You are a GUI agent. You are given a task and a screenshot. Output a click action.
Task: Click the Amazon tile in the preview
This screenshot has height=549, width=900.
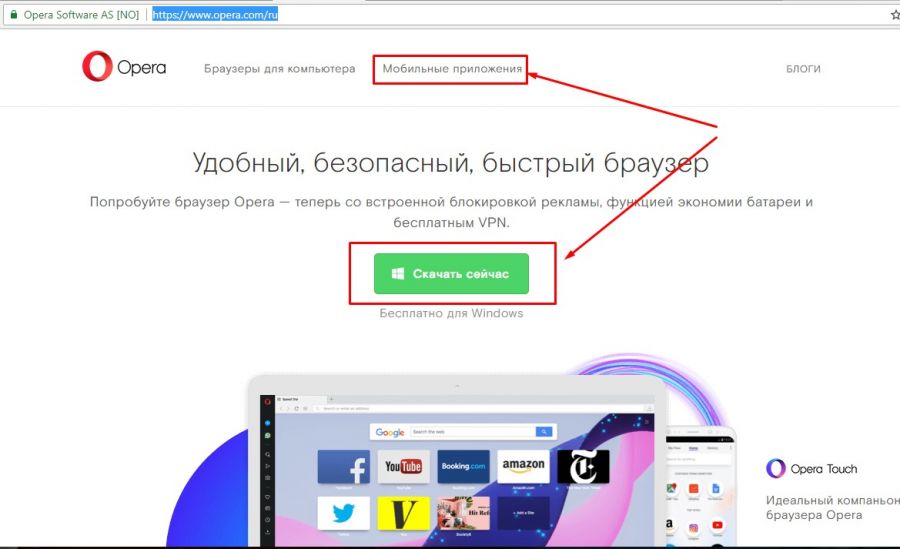[x=523, y=466]
